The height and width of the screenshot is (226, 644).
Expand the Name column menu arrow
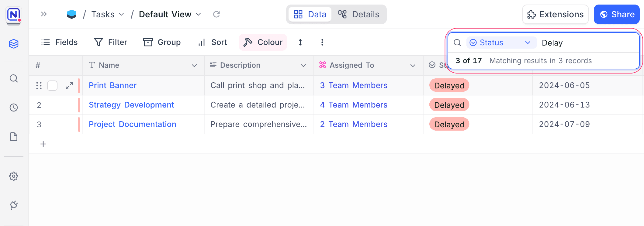pyautogui.click(x=194, y=65)
